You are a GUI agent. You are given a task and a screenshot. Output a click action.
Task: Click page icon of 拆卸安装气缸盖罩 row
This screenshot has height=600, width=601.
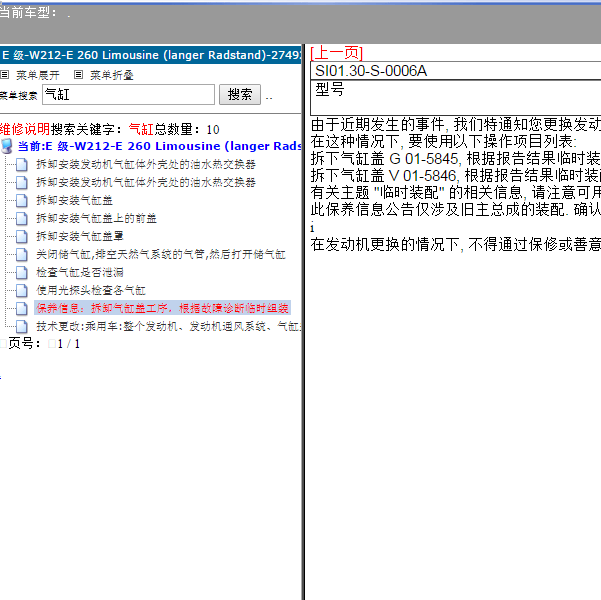21,236
